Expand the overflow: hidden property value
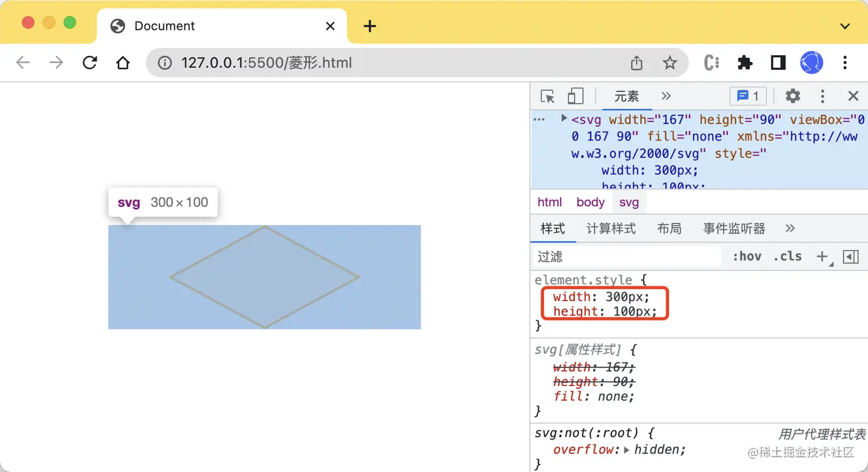The width and height of the screenshot is (868, 472). (628, 449)
